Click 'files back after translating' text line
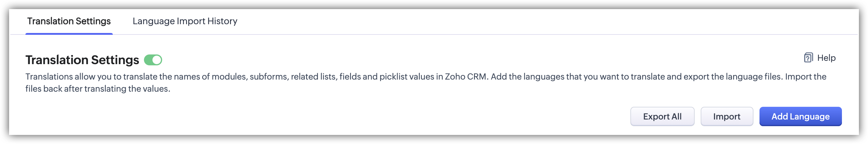This screenshot has width=868, height=144. pos(98,89)
